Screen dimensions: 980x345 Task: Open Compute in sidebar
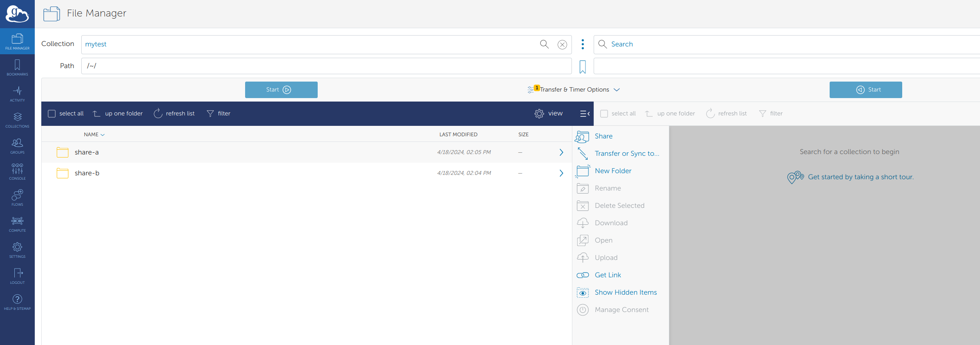[17, 223]
